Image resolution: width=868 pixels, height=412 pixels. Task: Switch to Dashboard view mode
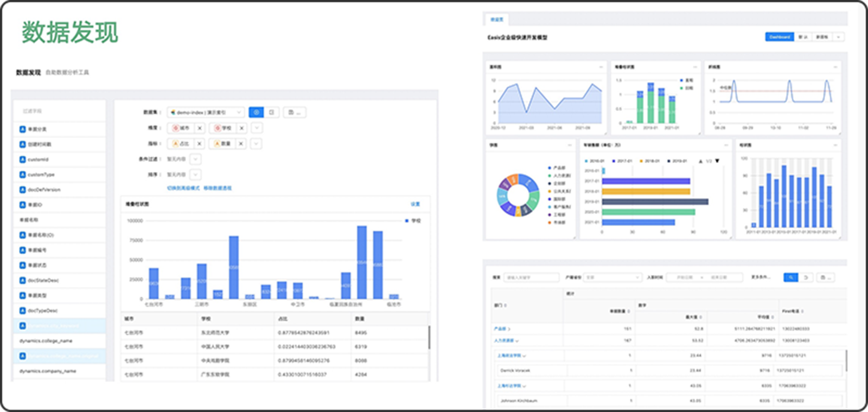click(779, 37)
